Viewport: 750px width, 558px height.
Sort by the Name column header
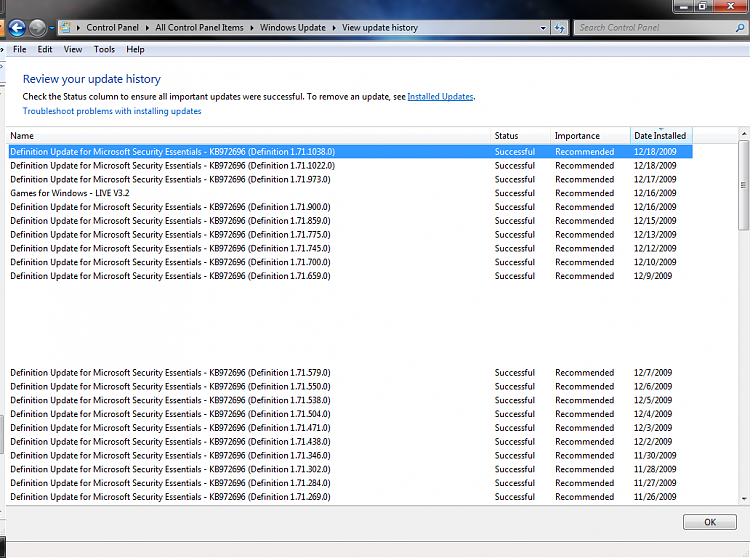pyautogui.click(x=249, y=136)
